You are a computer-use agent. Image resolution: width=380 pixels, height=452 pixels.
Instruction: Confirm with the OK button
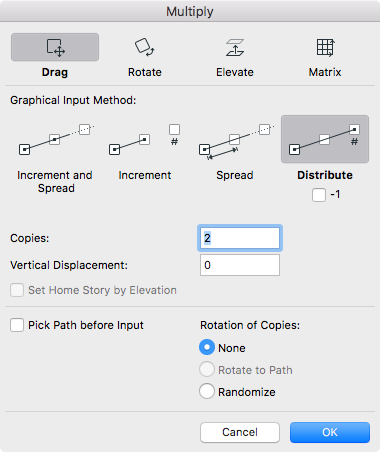tap(330, 432)
